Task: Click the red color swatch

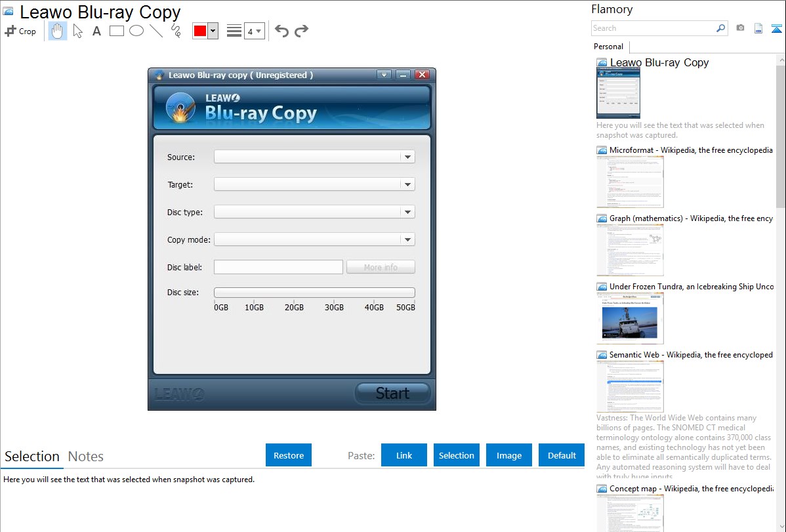Action: pos(200,31)
